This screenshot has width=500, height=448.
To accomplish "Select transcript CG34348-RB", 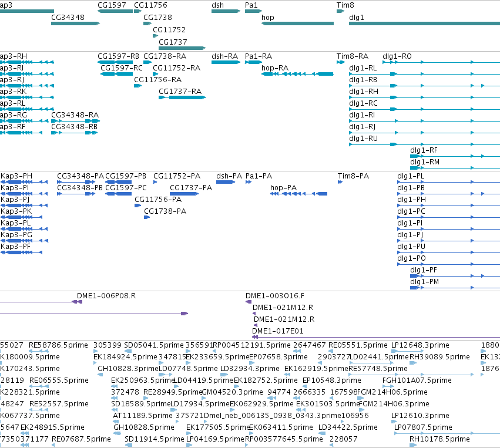I will click(x=74, y=133).
